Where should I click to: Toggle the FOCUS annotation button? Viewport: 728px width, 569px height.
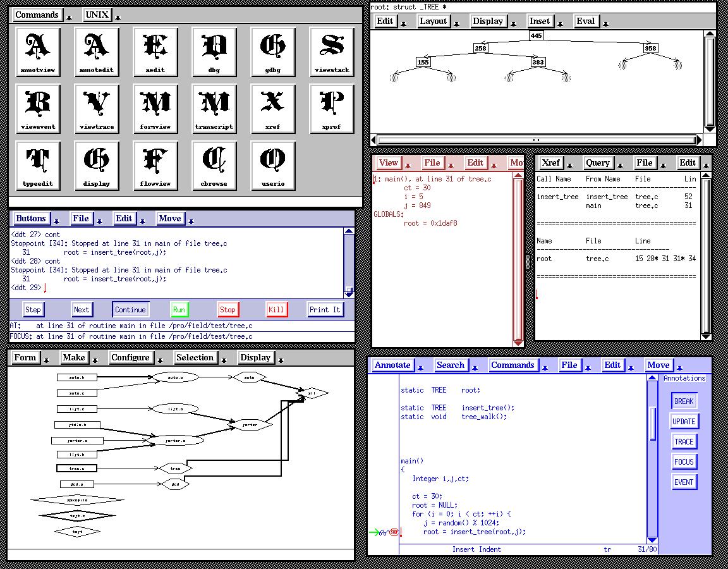pyautogui.click(x=684, y=462)
